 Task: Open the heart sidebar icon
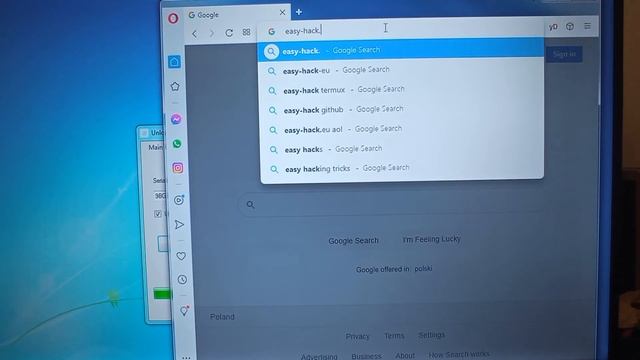(x=181, y=256)
